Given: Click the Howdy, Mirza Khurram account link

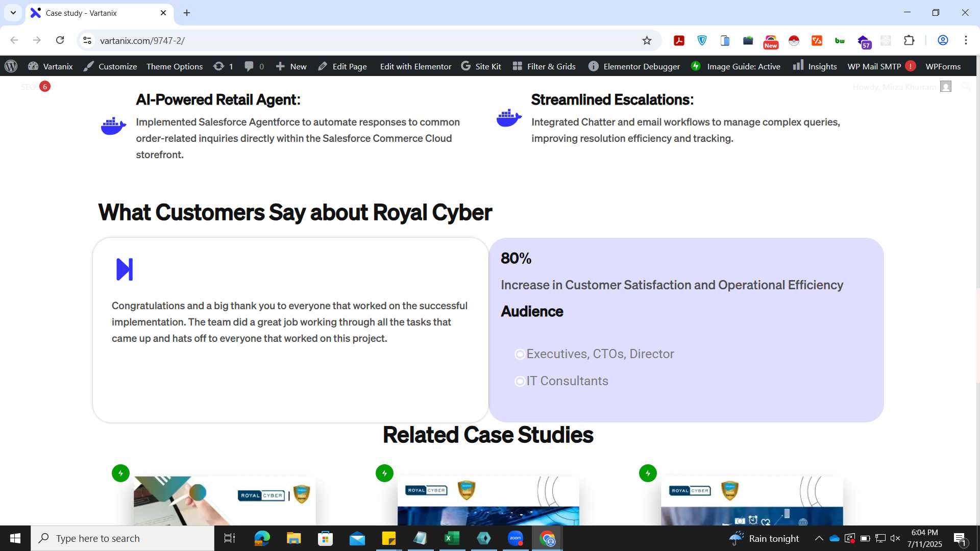Looking at the screenshot, I should coord(902,87).
